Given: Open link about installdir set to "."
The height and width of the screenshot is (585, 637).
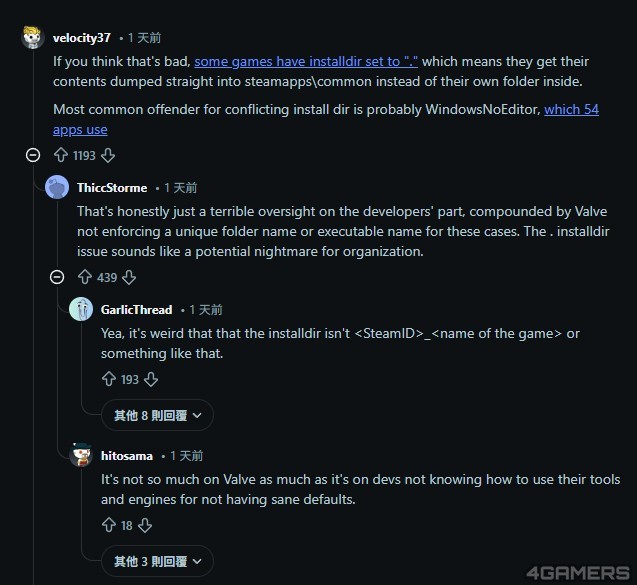Looking at the screenshot, I should [306, 61].
